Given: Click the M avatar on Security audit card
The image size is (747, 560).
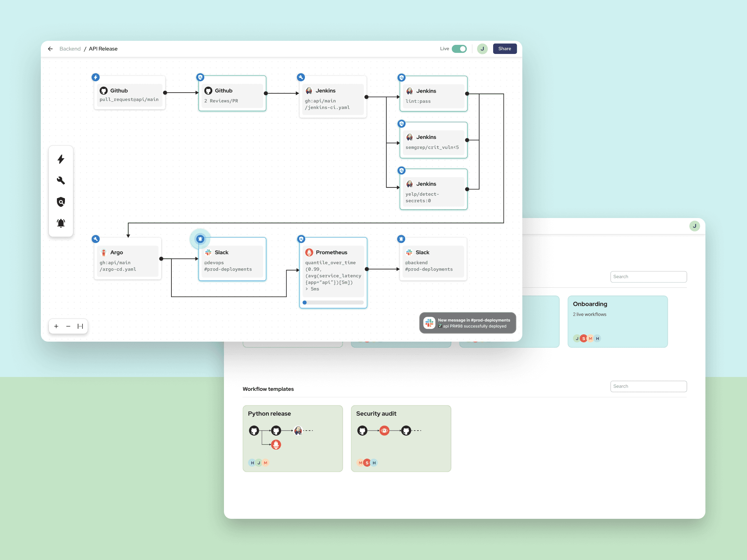Looking at the screenshot, I should point(360,463).
